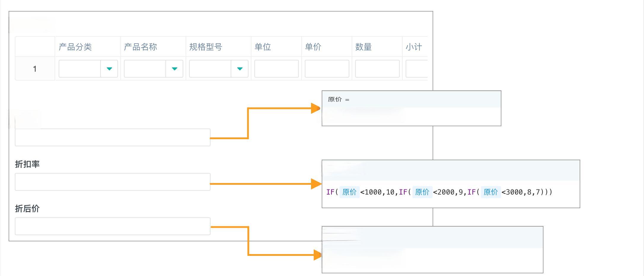Viewport: 644px width, 276px height.
Task: Click the 原价 input field above 折扣率
Action: tap(113, 137)
